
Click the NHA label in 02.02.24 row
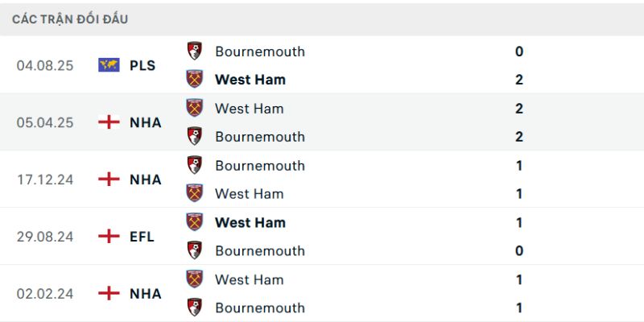145,294
